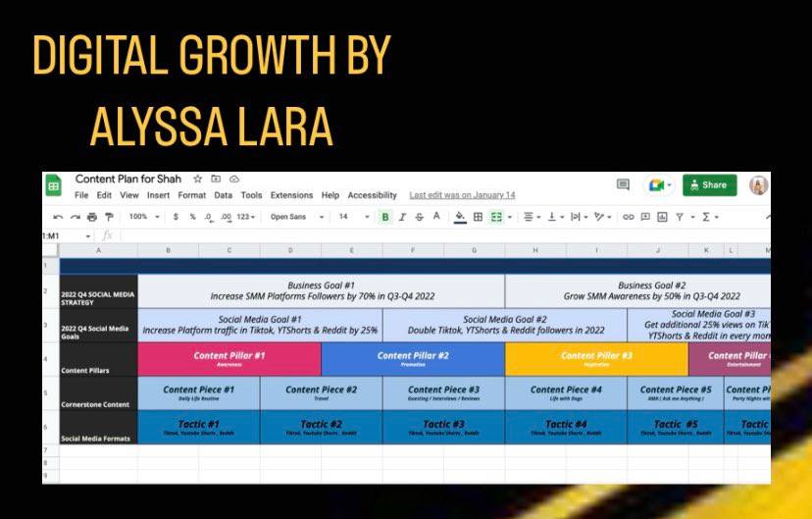
Task: Undo the last action
Action: pyautogui.click(x=58, y=217)
